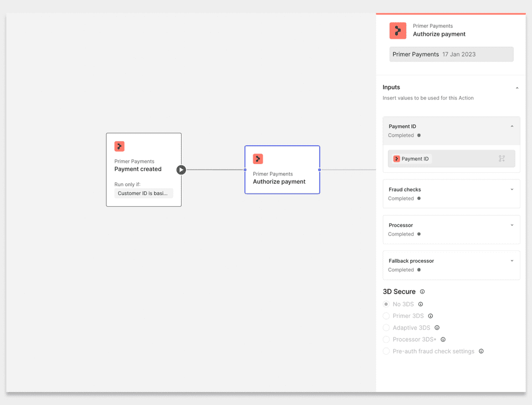Open the Primer Payments 17 Jan 2023 version selector
The width and height of the screenshot is (532, 405).
point(451,54)
